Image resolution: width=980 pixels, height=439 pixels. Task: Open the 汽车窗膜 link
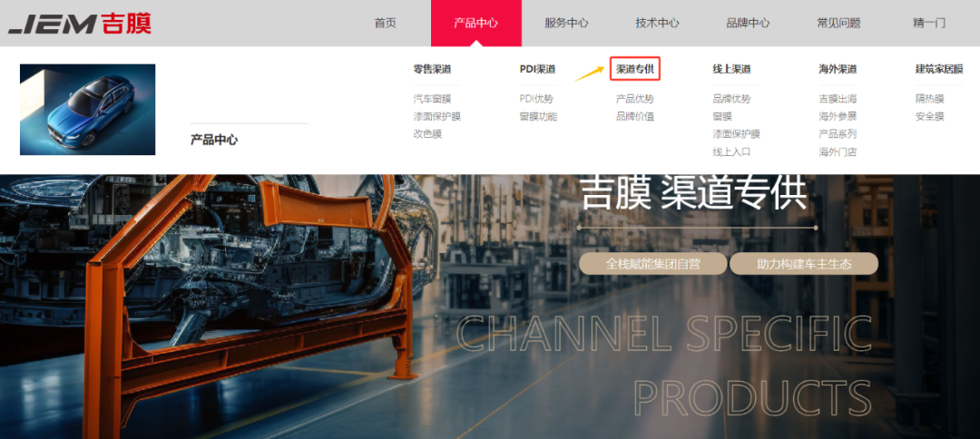click(432, 99)
